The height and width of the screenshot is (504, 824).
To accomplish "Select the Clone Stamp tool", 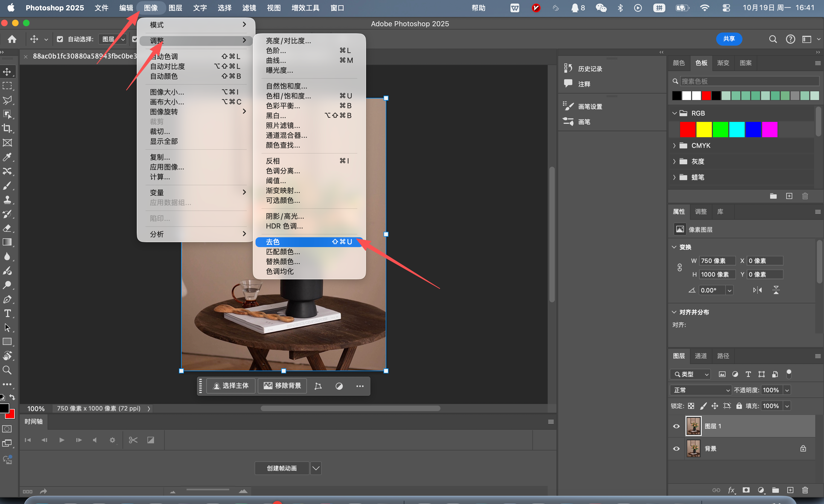I will (x=7, y=200).
